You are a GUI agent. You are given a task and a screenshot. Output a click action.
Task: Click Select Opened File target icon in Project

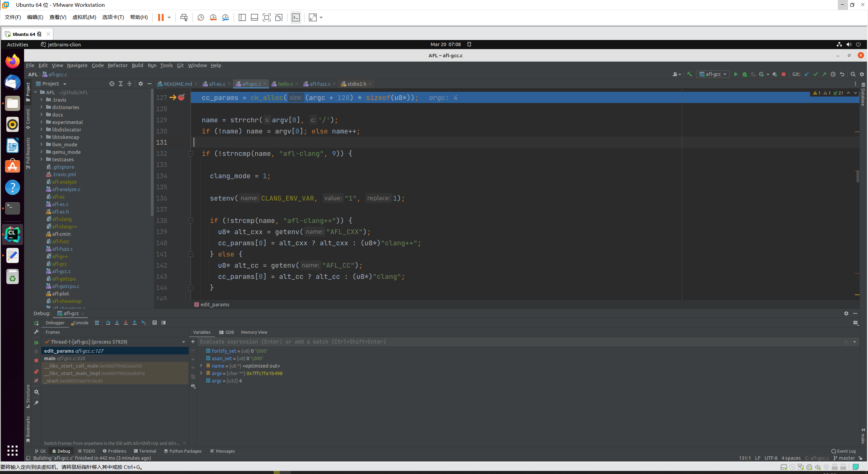click(112, 84)
